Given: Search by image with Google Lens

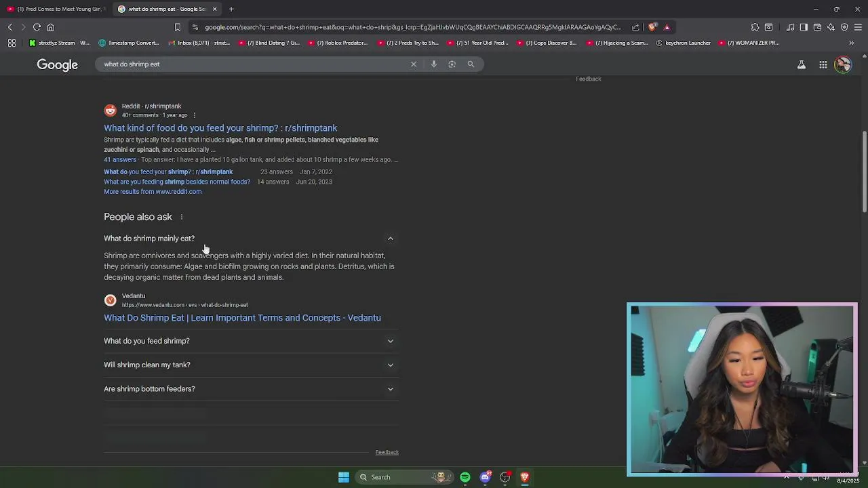Looking at the screenshot, I should coord(452,64).
